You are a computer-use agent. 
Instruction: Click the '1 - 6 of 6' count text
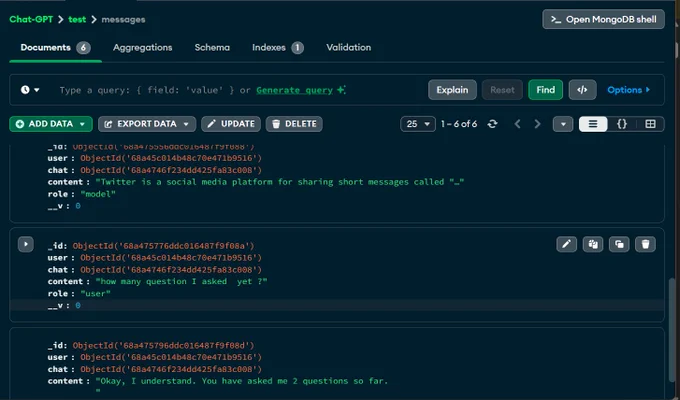tap(459, 124)
